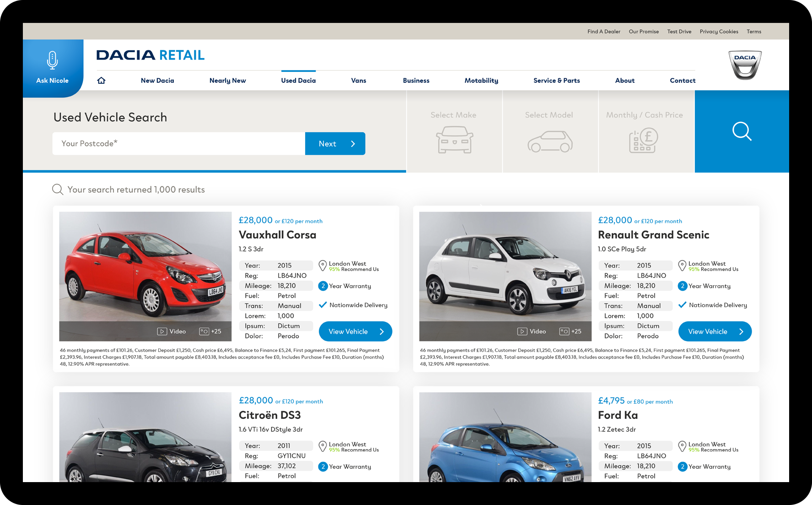View Vehicle for the Renault Grand Scenic
Image resolution: width=812 pixels, height=505 pixels.
click(715, 331)
